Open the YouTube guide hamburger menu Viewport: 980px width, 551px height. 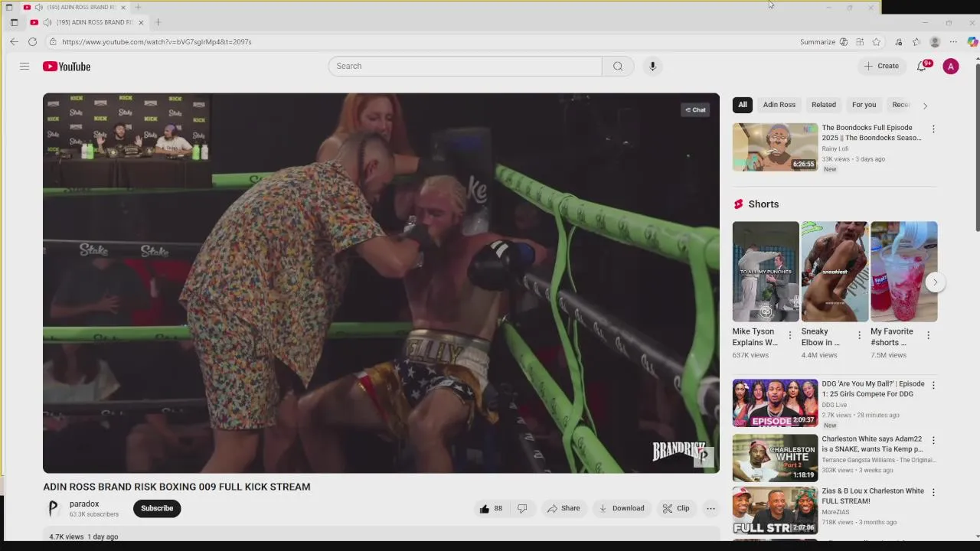24,67
